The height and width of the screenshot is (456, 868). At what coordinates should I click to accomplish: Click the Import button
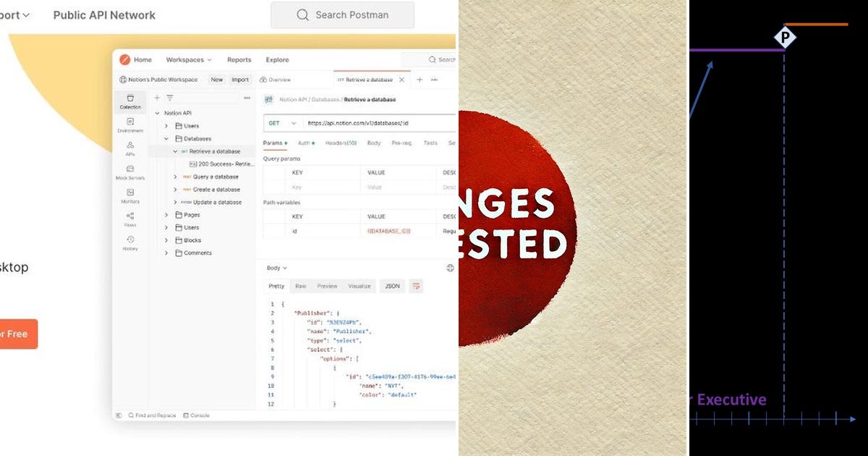[x=240, y=80]
